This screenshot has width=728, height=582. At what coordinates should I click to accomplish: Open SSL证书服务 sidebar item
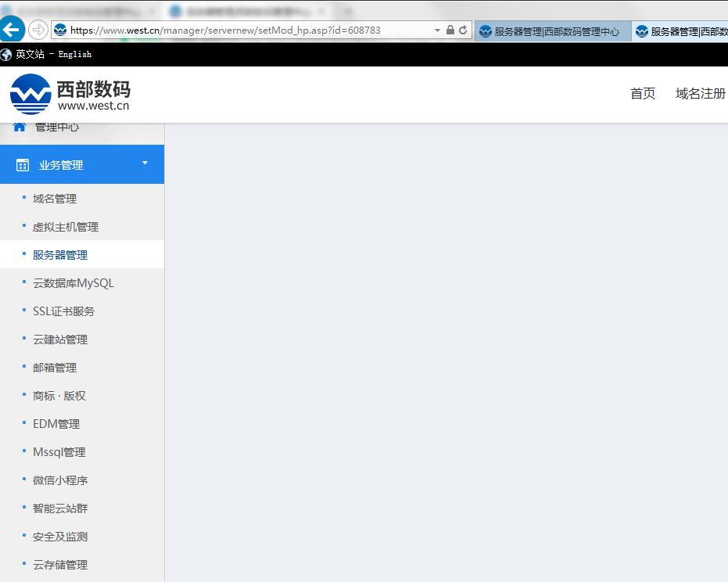coord(63,311)
